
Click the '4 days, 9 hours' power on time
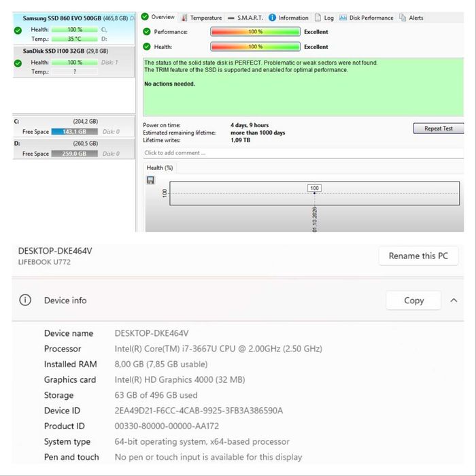point(250,125)
